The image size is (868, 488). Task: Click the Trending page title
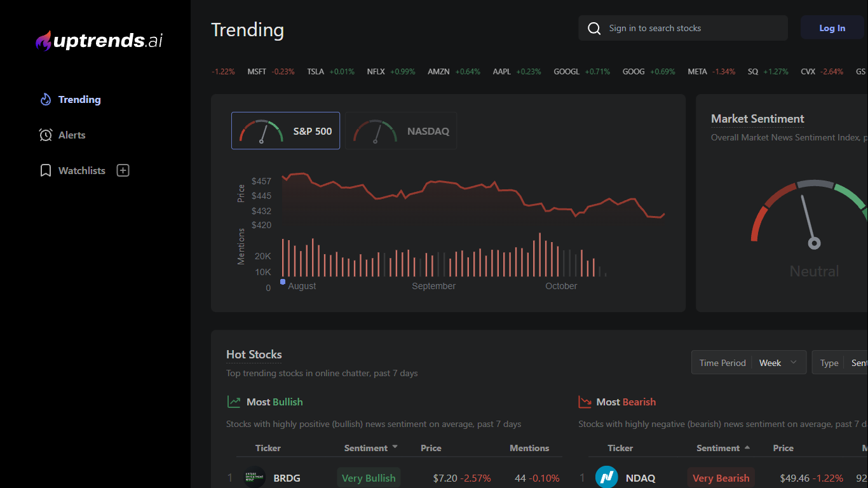pos(248,30)
